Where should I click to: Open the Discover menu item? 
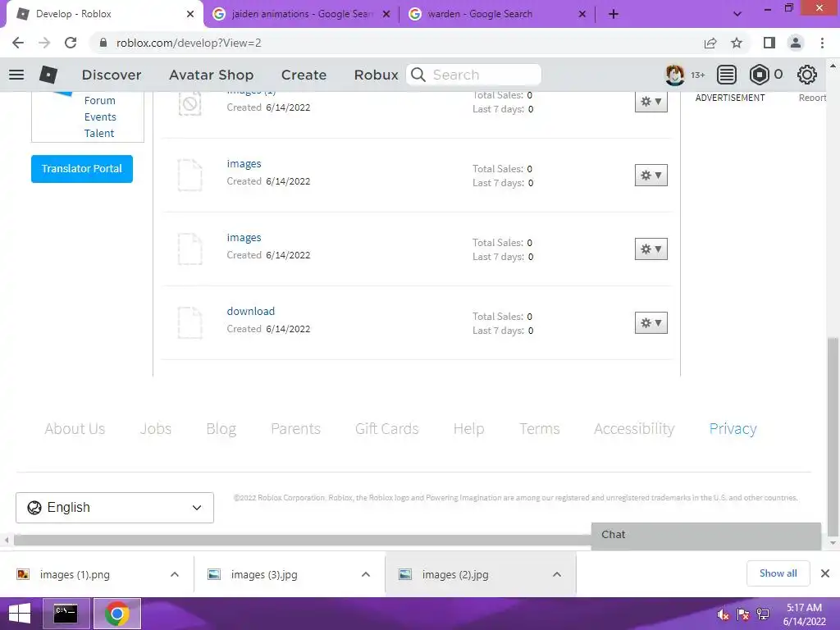click(112, 75)
